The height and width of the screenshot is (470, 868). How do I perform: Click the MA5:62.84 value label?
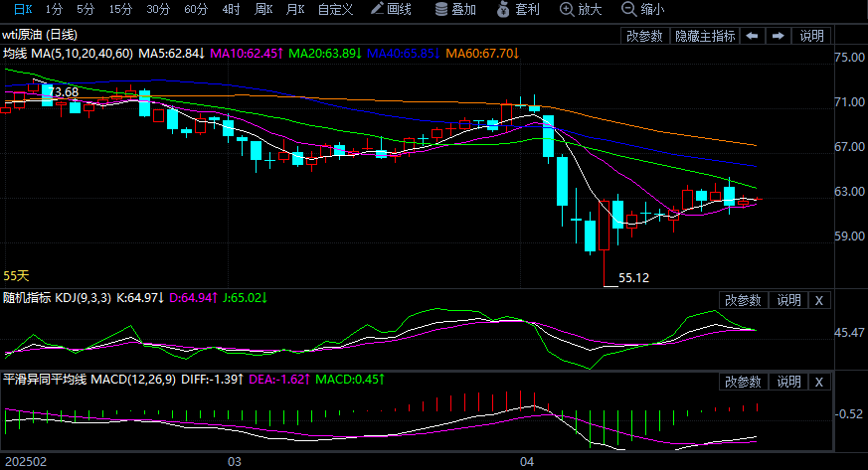(172, 54)
